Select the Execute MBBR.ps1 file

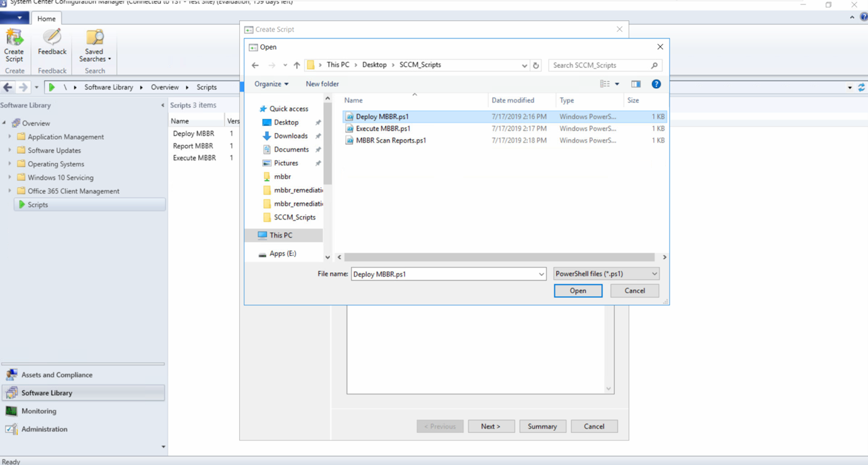pos(505,129)
